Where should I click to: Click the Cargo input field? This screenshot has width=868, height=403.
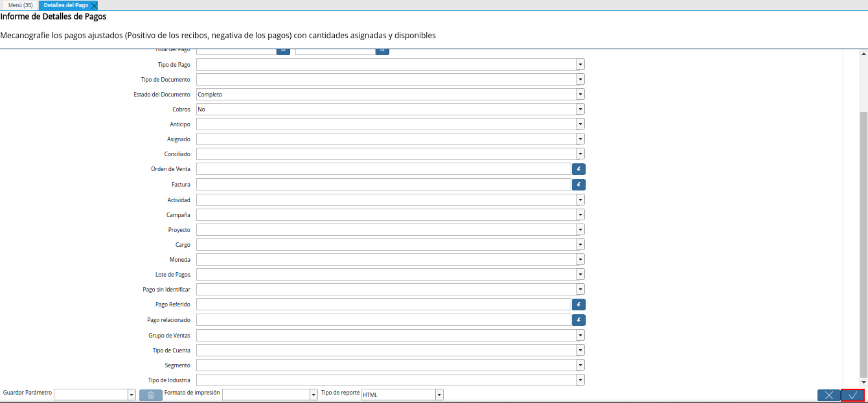click(386, 245)
